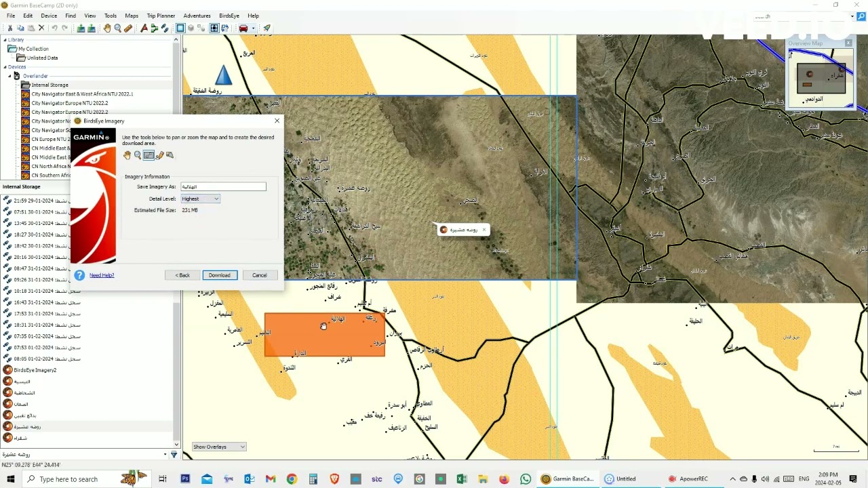Screen dimensions: 868x488
Task: Open WhatsApp from the taskbar
Action: [526, 479]
